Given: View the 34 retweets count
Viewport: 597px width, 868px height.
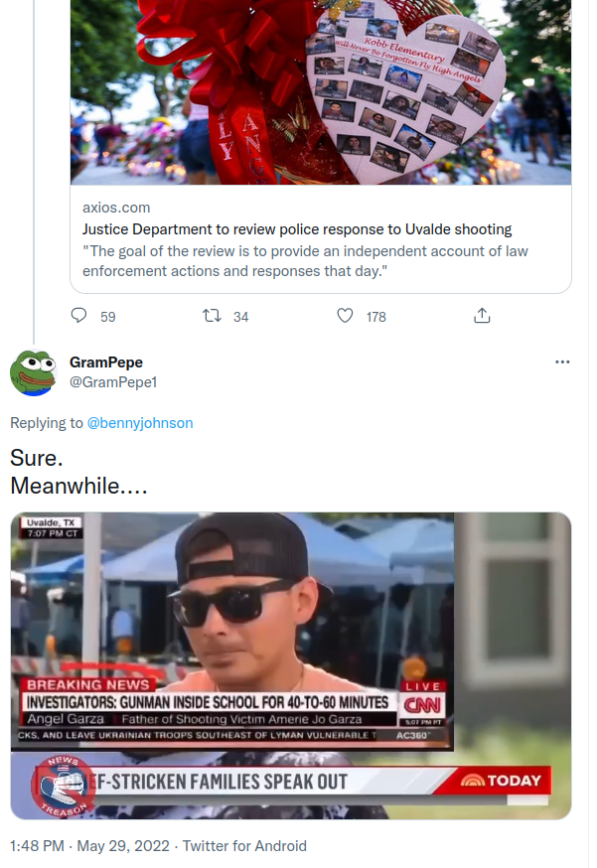Looking at the screenshot, I should coord(240,317).
